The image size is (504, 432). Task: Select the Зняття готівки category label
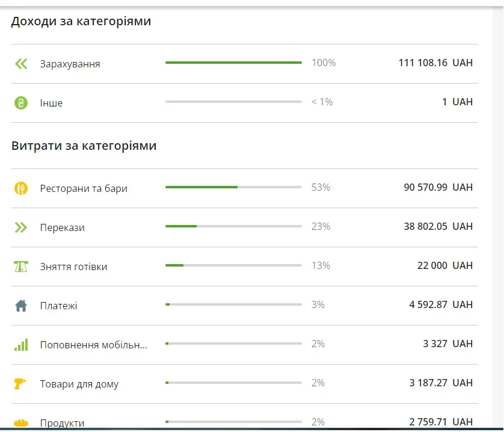coord(73,267)
